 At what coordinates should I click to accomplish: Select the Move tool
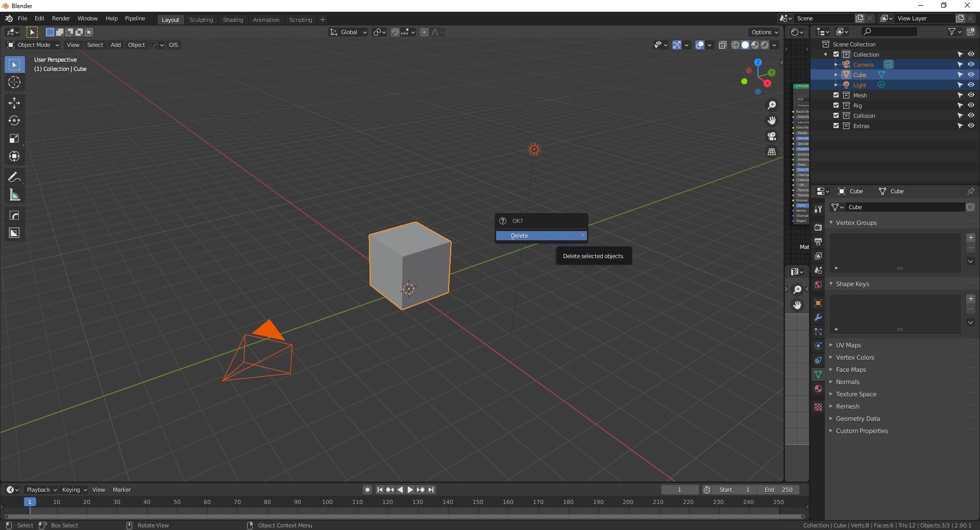[x=14, y=103]
